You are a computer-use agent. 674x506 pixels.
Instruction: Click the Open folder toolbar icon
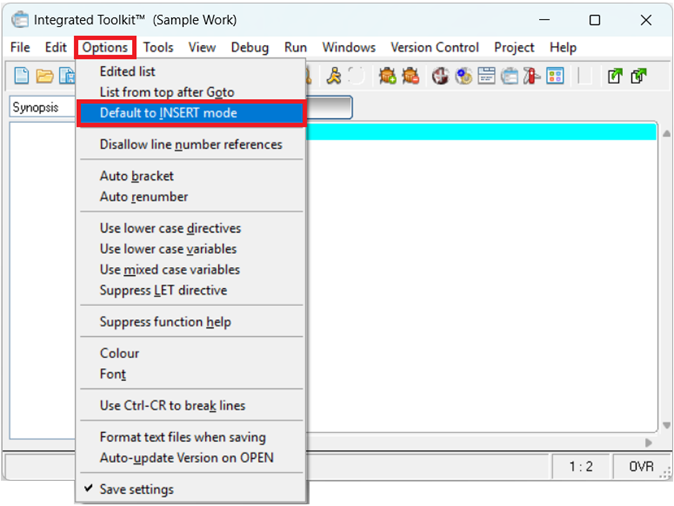tap(44, 76)
